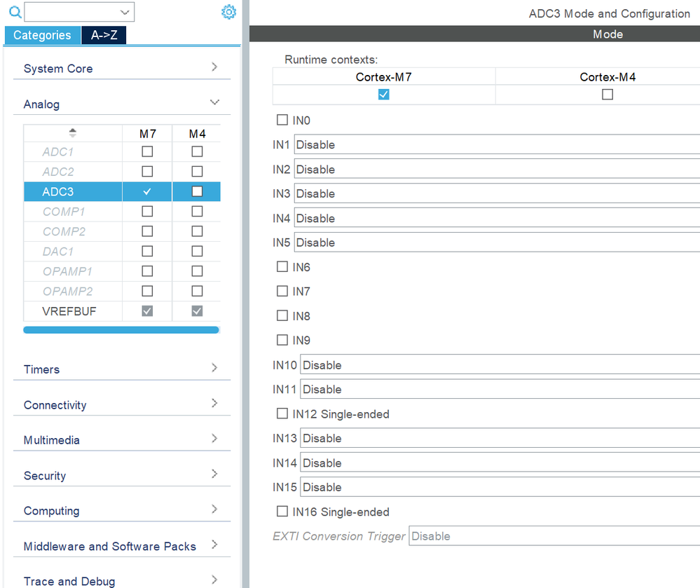Select the Categories tab

click(x=43, y=35)
